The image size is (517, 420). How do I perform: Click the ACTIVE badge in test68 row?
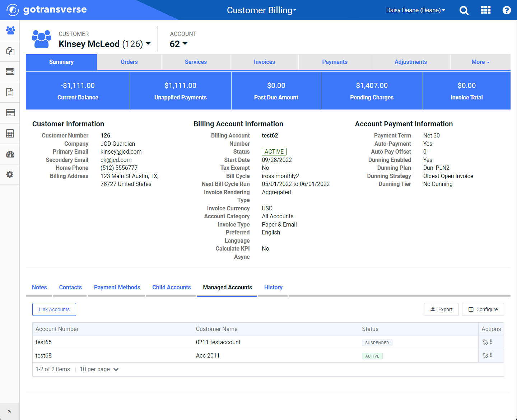pyautogui.click(x=372, y=356)
